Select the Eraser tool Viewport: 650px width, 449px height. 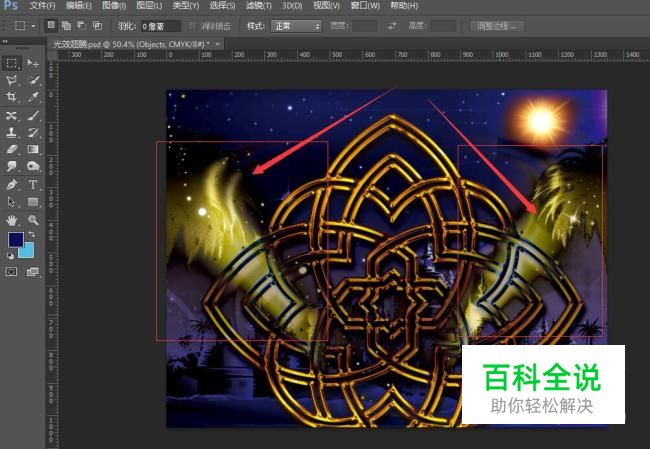(x=12, y=149)
